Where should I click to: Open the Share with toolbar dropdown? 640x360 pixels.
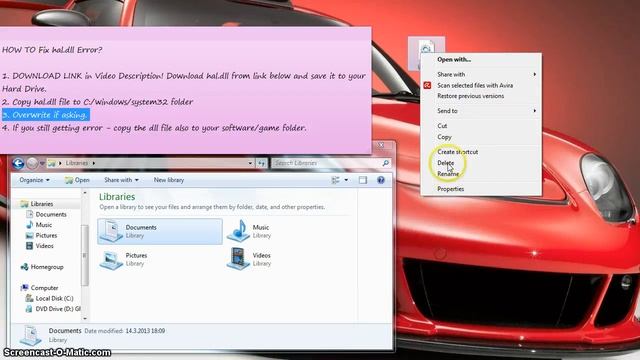121,180
